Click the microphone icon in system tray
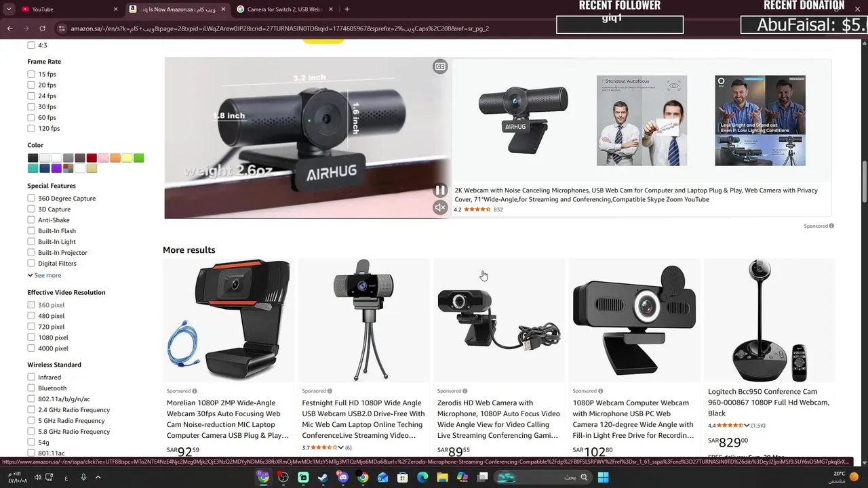 pyautogui.click(x=83, y=477)
